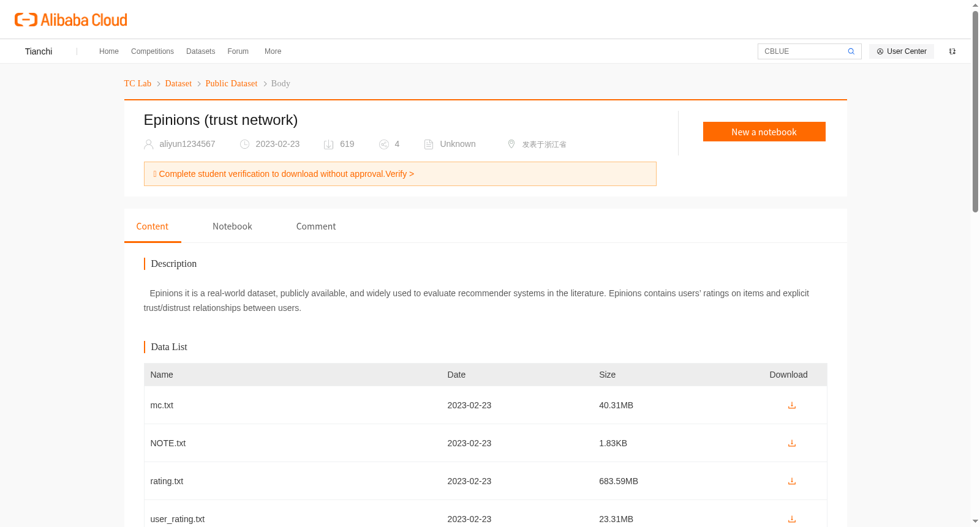
Task: Click the author name aliyun1234567
Action: 187,144
